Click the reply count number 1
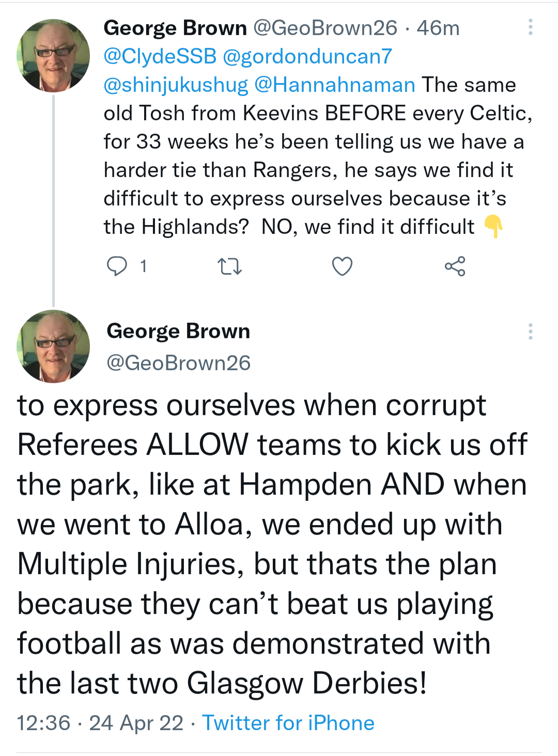This screenshot has height=756, width=558. pyautogui.click(x=144, y=266)
